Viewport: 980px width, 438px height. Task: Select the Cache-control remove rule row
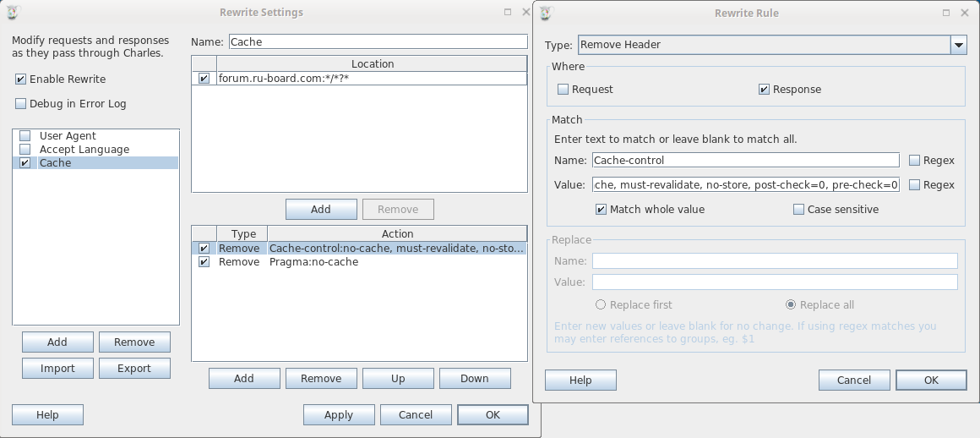click(x=359, y=249)
